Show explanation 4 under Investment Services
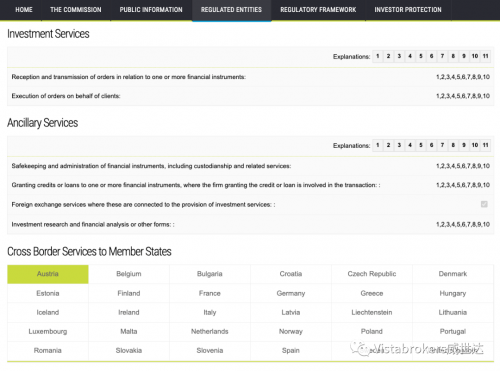500x371 pixels. 410,56
